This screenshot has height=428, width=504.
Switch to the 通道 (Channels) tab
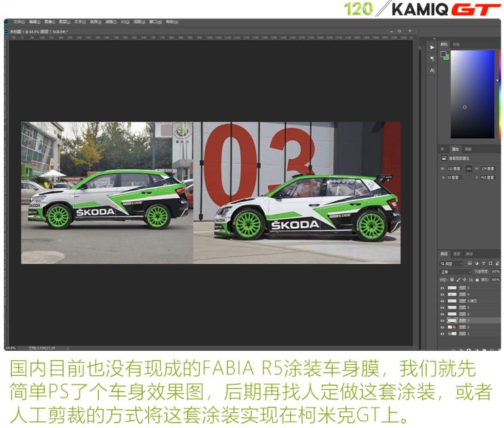click(x=457, y=254)
